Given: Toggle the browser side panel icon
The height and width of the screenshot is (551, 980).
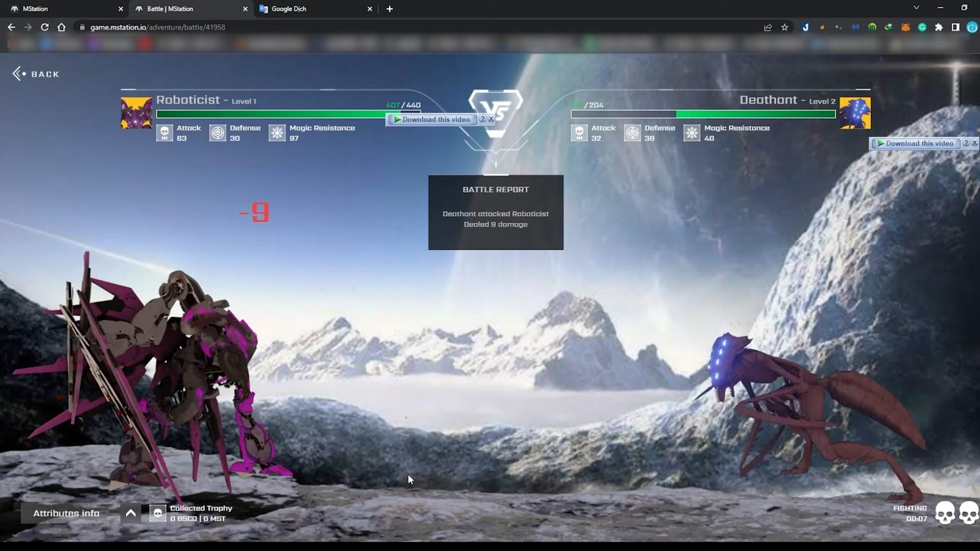Looking at the screenshot, I should pyautogui.click(x=955, y=27).
